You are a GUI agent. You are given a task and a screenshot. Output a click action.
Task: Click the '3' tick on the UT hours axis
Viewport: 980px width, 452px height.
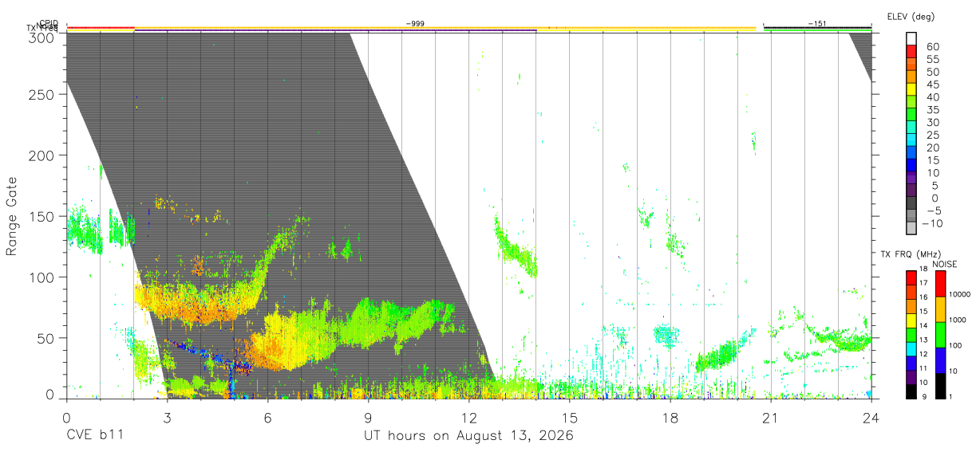(x=167, y=417)
